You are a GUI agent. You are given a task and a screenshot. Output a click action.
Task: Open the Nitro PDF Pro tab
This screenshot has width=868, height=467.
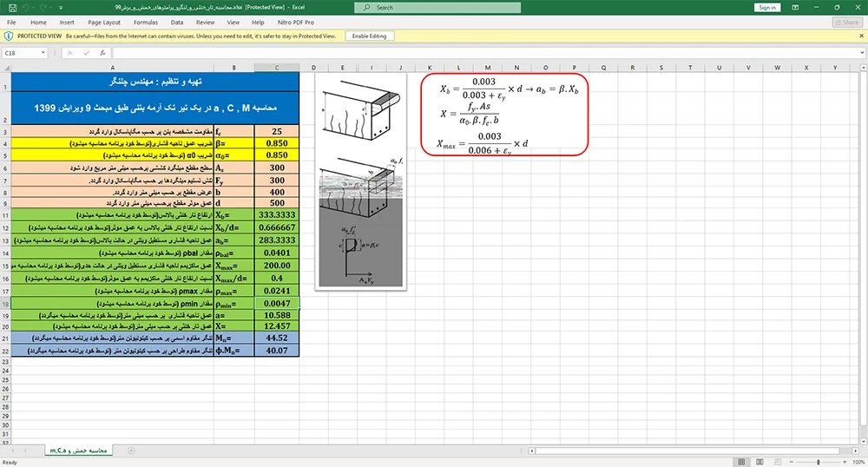[x=296, y=22]
